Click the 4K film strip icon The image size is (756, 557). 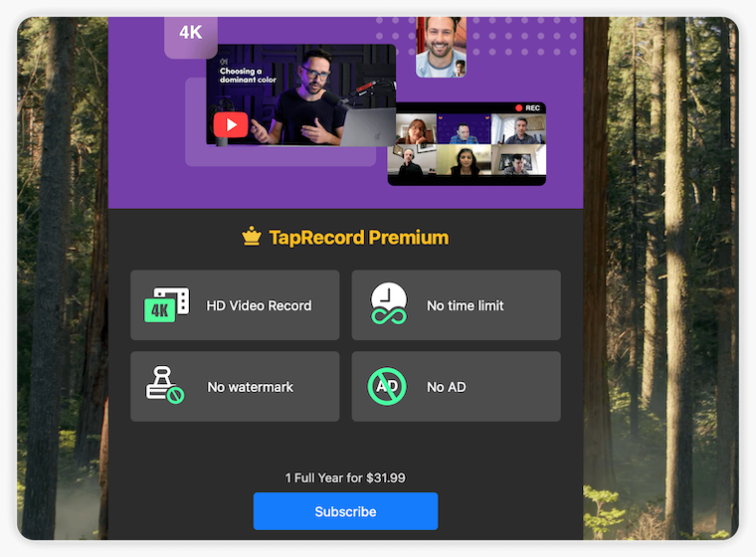point(165,305)
